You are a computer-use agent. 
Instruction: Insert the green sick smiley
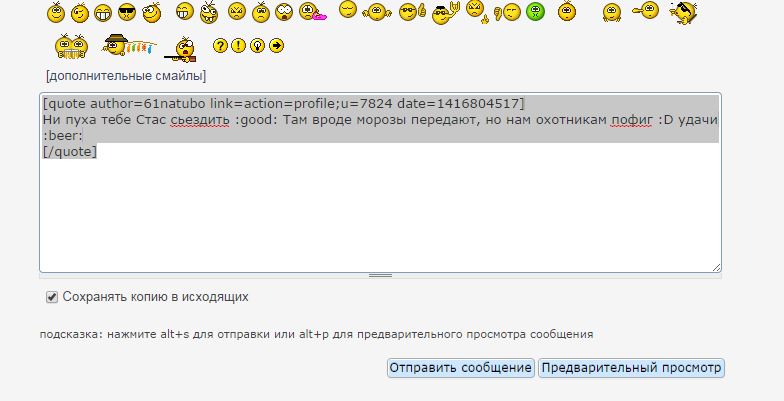[537, 12]
